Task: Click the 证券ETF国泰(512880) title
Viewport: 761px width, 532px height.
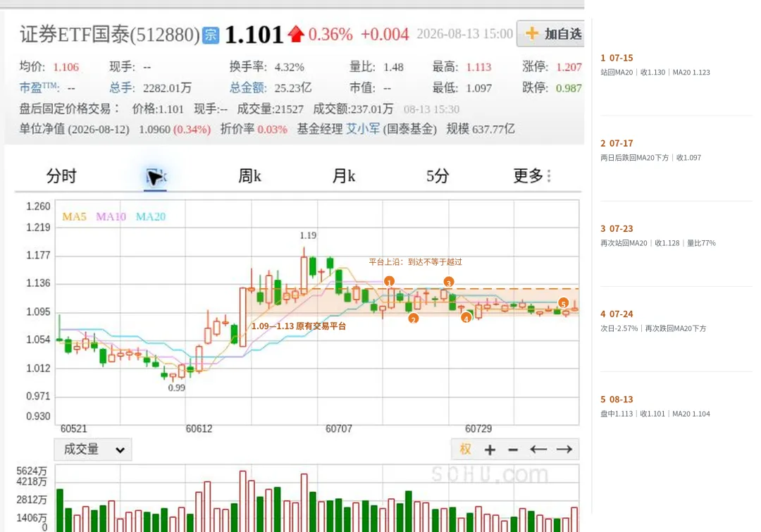Action: coord(109,35)
